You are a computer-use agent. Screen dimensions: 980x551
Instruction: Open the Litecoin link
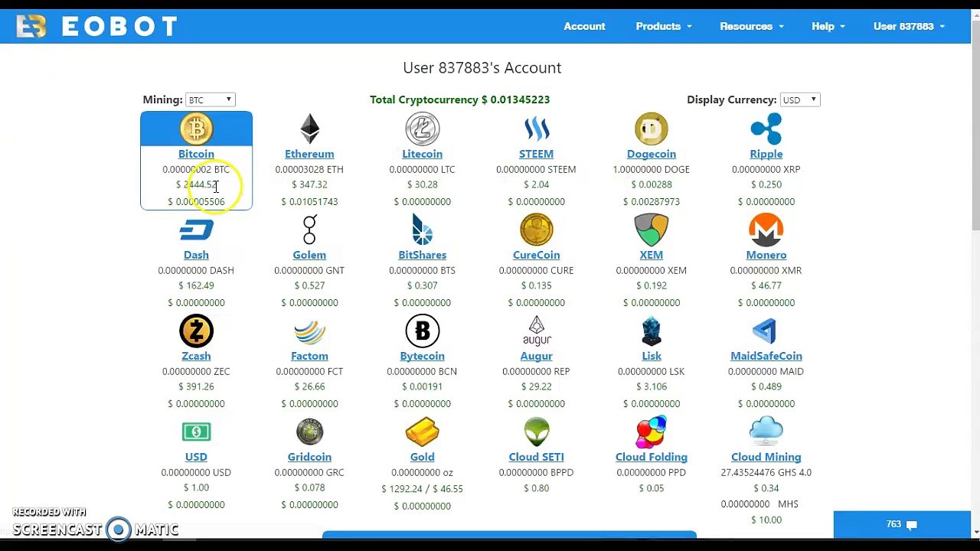422,154
